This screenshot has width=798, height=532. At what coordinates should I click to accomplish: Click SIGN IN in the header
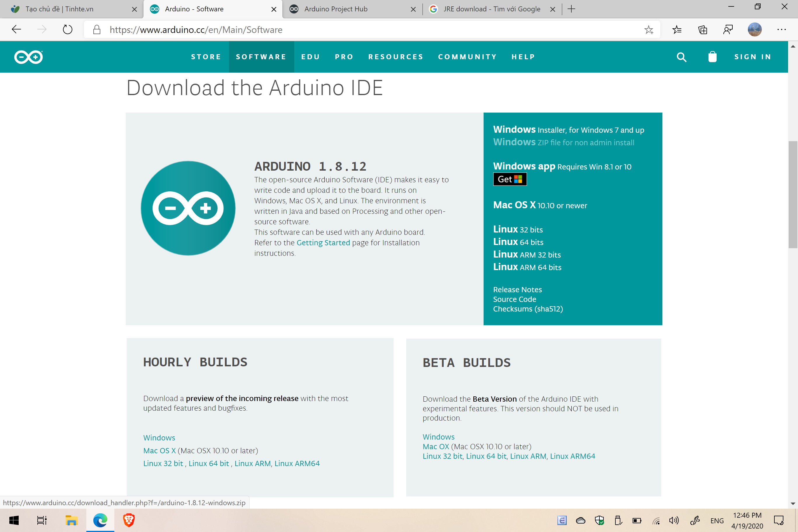753,57
